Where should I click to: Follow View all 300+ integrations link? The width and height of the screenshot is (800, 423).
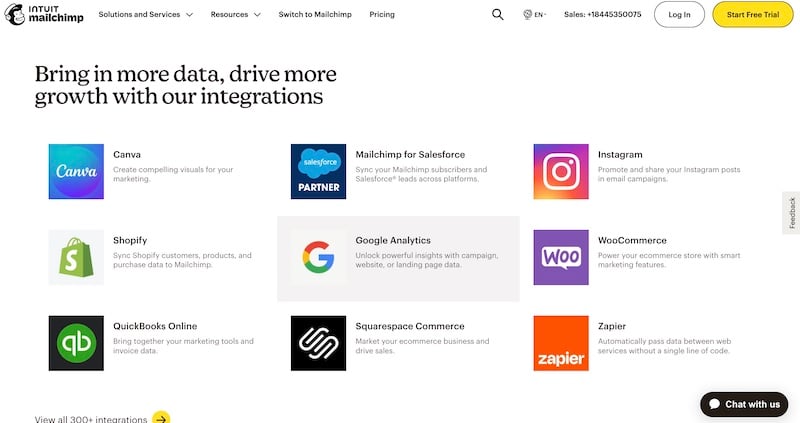pyautogui.click(x=91, y=419)
